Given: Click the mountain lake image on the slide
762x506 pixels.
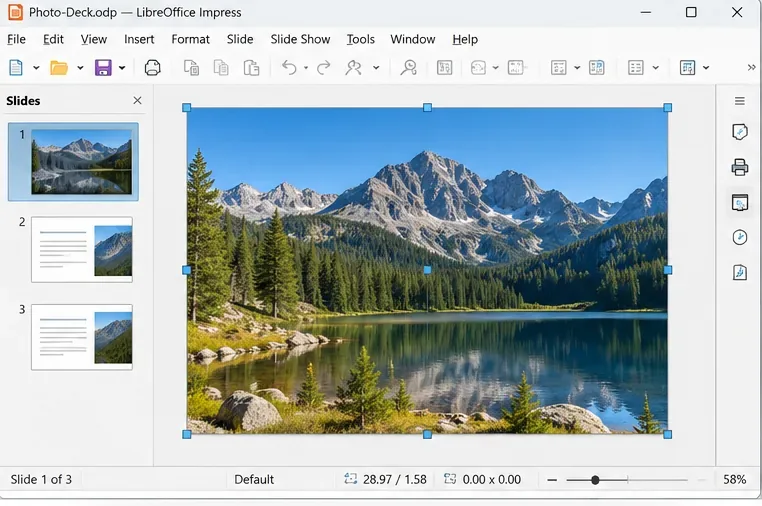Looking at the screenshot, I should [427, 271].
